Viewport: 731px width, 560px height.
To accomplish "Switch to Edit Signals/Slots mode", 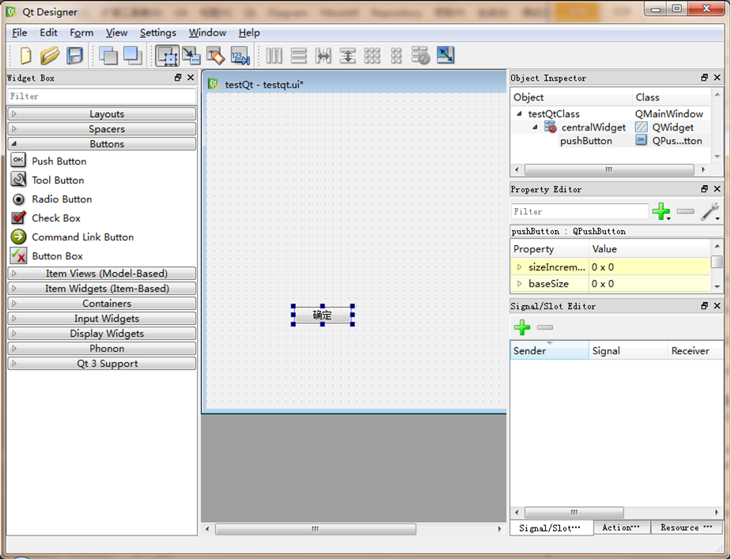I will pos(191,55).
